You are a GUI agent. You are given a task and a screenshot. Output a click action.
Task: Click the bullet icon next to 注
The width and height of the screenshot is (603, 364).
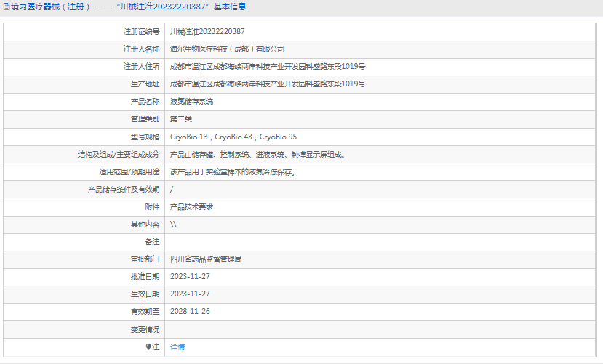coord(148,347)
